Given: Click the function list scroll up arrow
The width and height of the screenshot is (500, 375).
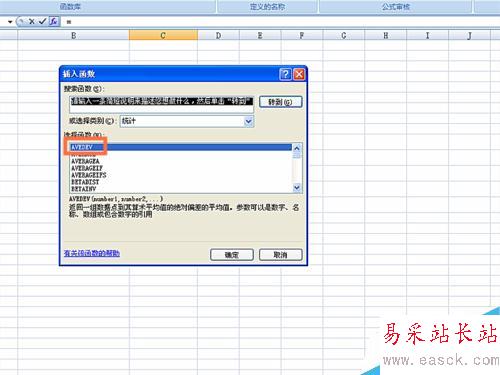Looking at the screenshot, I should pyautogui.click(x=297, y=148).
